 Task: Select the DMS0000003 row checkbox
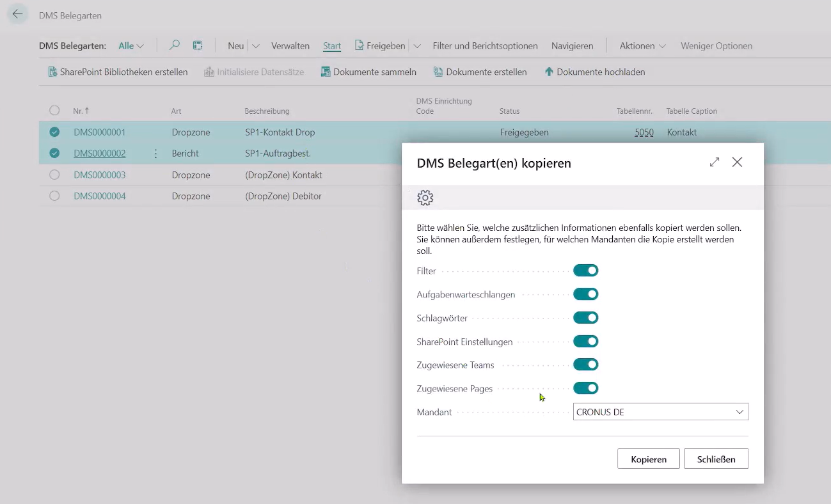coord(54,175)
